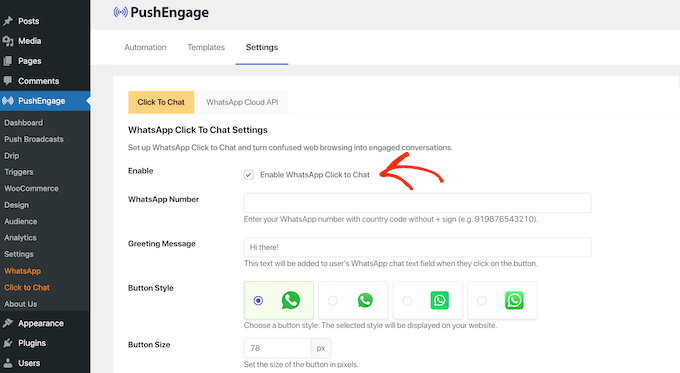
Task: Open the Automation tab
Action: (x=145, y=47)
